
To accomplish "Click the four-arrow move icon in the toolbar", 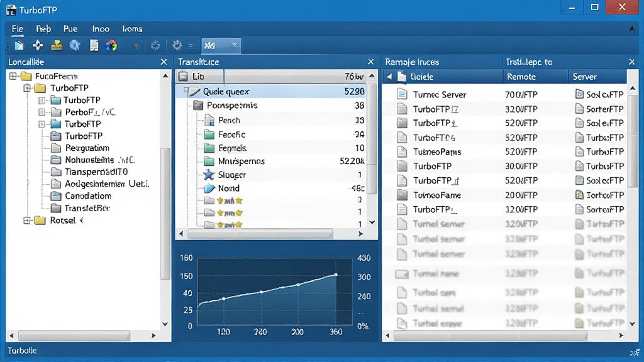I will pos(38,45).
